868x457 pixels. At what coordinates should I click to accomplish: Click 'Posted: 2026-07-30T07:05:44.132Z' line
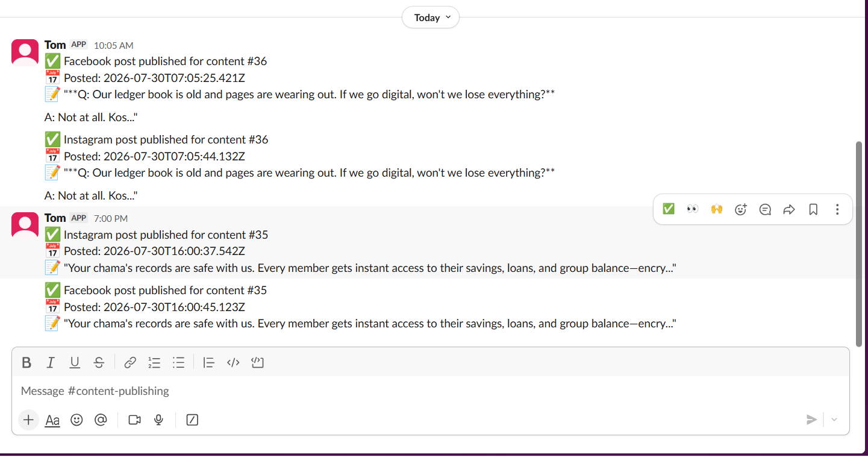pos(154,156)
